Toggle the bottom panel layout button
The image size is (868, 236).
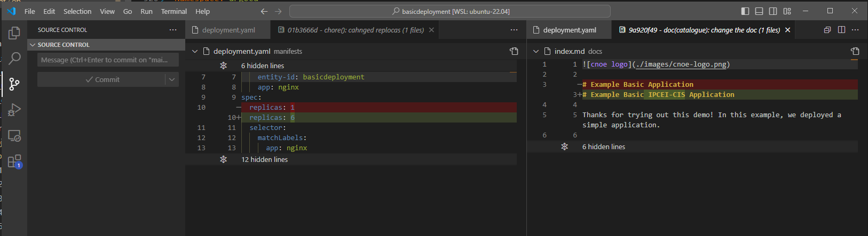click(759, 11)
